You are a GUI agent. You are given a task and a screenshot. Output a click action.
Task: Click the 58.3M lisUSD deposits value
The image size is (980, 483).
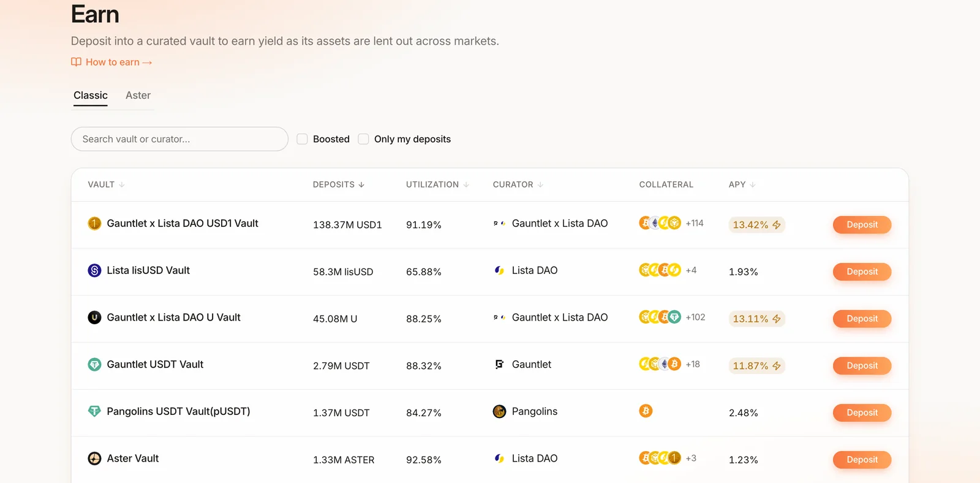[343, 272]
